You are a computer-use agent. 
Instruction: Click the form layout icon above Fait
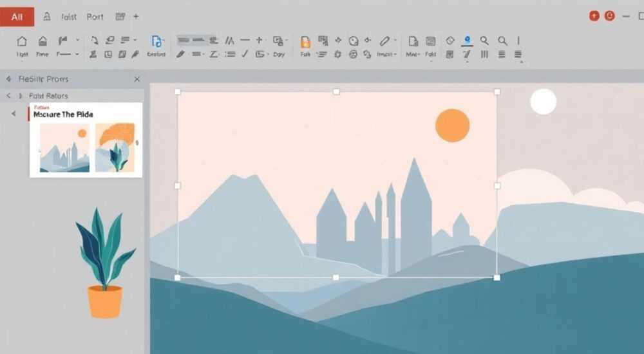tap(430, 41)
